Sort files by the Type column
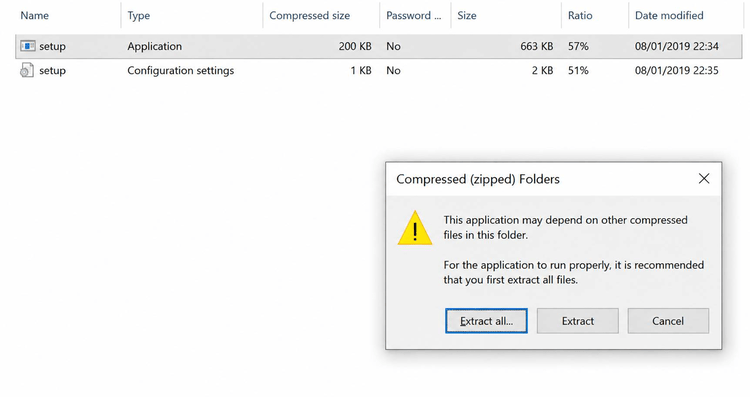 139,15
